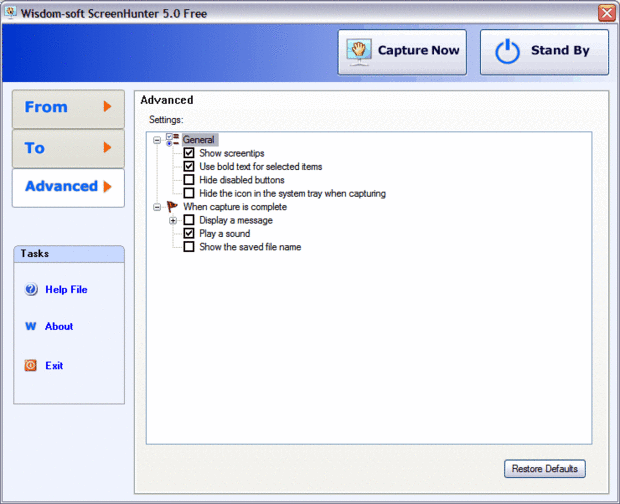Viewport: 620px width, 504px height.
Task: Click the ScreenHunter title bar icon
Action: coord(11,13)
